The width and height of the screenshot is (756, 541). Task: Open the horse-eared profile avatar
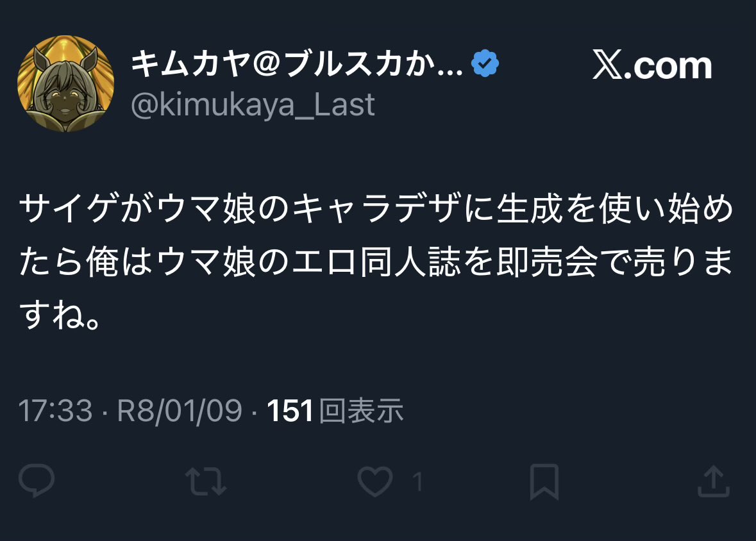[x=66, y=84]
